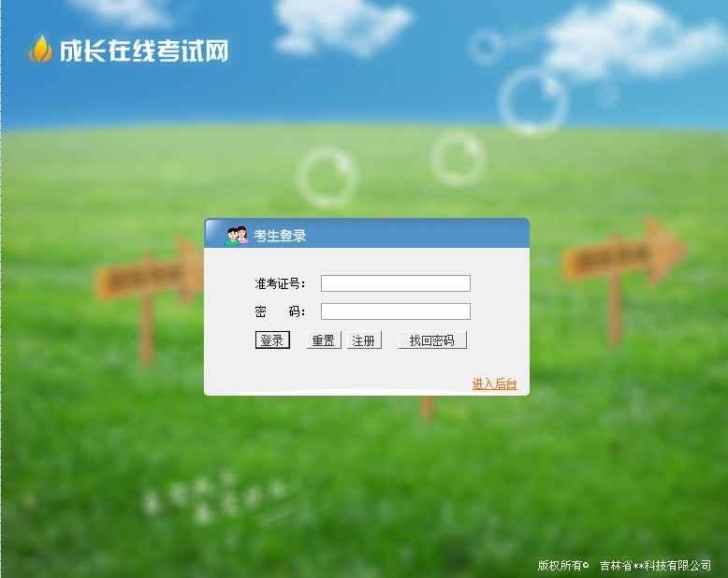This screenshot has height=578, width=728.
Task: Click the 密码 field label
Action: click(280, 311)
